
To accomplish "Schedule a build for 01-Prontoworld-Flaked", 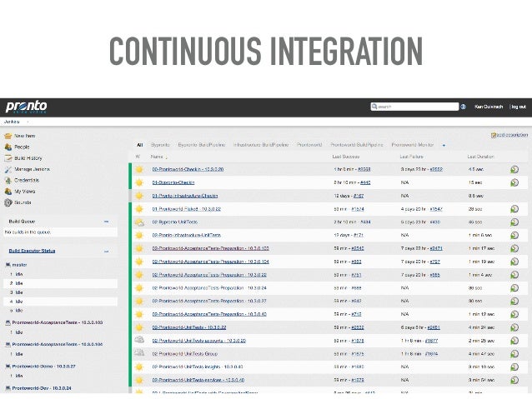I will tap(514, 209).
